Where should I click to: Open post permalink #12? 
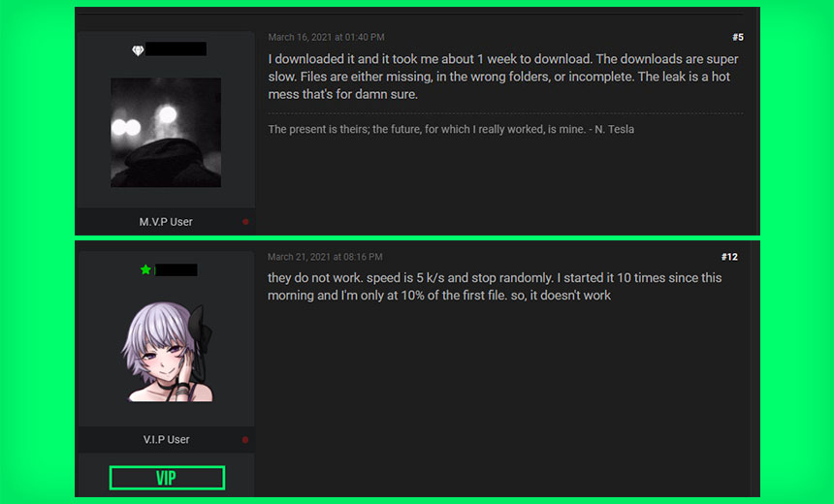[x=729, y=257]
